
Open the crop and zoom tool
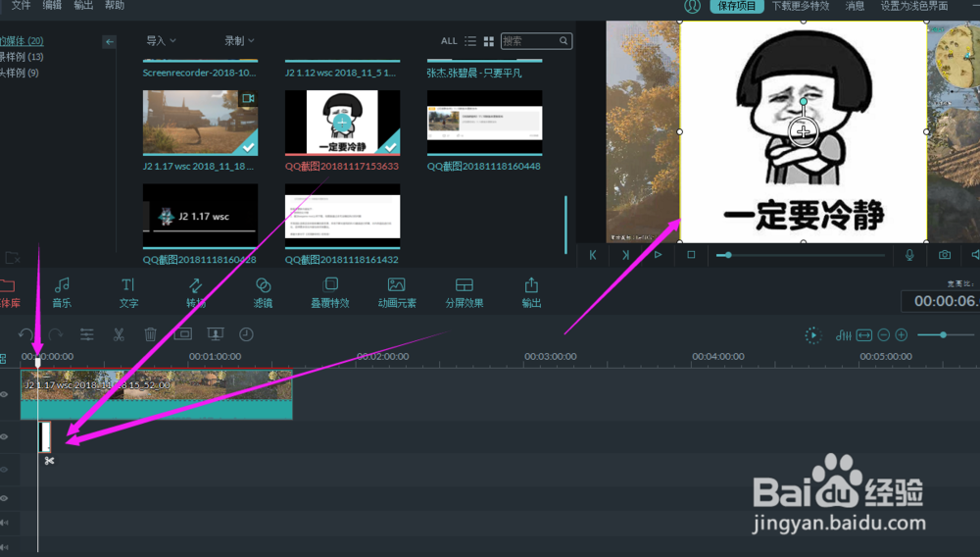(x=183, y=333)
